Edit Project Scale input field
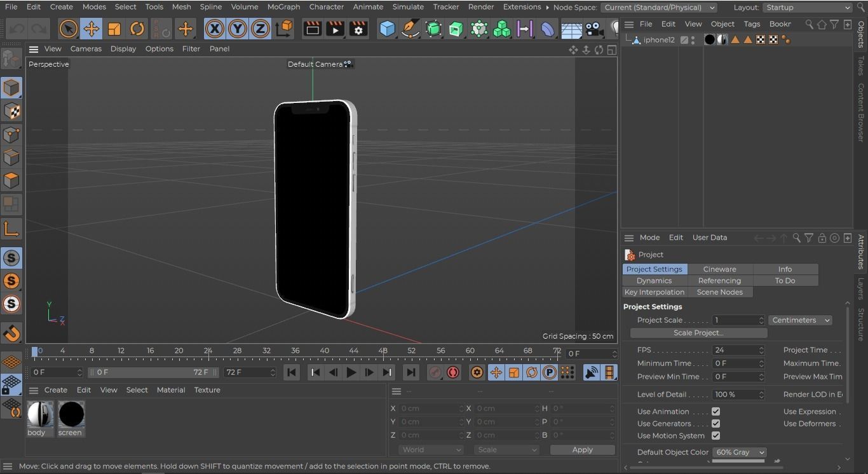This screenshot has height=474, width=868. (738, 320)
